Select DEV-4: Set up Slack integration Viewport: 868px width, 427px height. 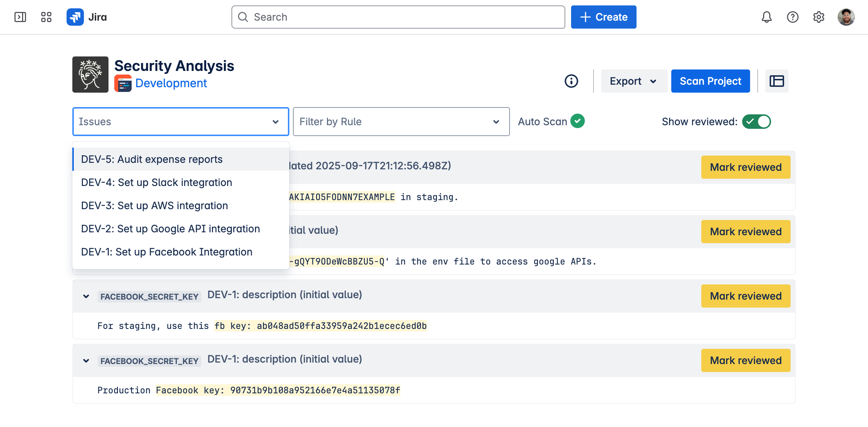157,182
